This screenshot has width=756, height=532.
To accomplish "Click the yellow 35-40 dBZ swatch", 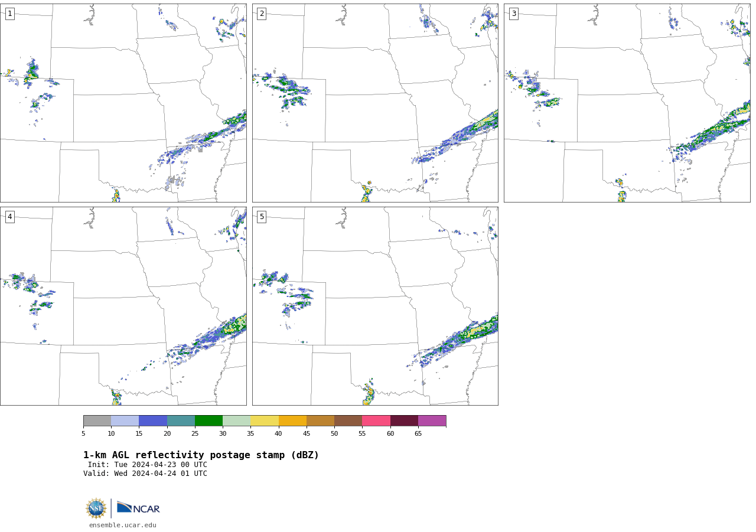I will point(265,421).
